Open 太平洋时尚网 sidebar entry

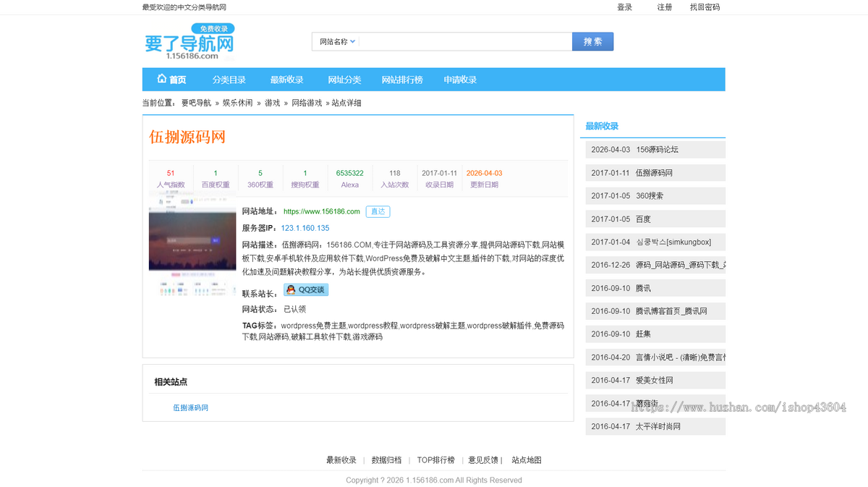click(658, 426)
